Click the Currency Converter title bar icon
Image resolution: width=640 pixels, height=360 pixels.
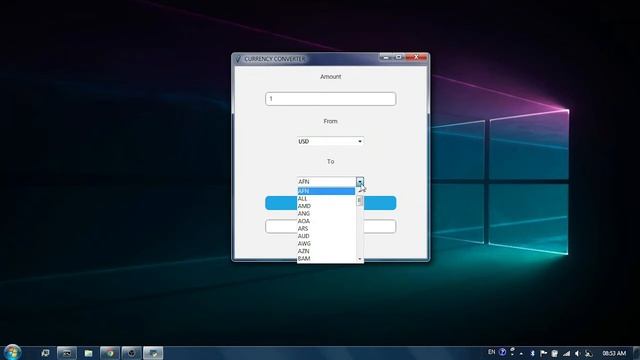tap(238, 59)
